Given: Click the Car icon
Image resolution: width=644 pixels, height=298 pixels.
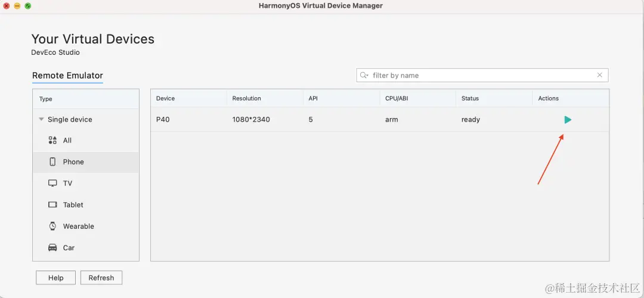Looking at the screenshot, I should pos(52,247).
